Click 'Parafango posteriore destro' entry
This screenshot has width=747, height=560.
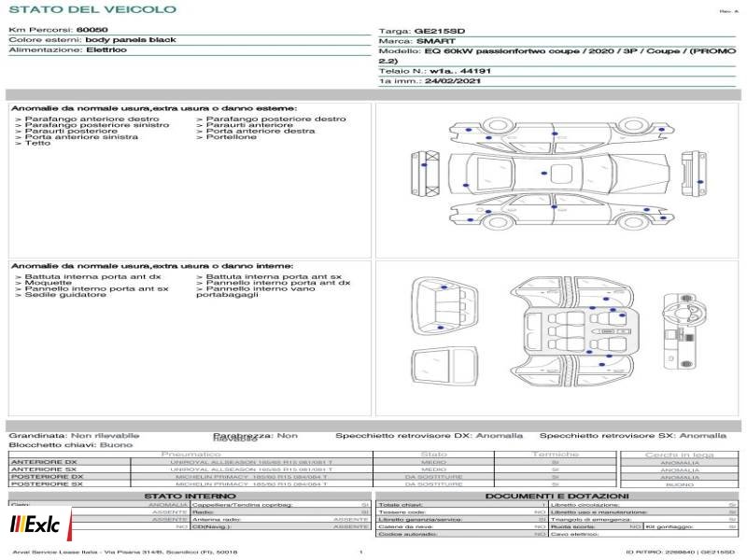click(x=275, y=119)
